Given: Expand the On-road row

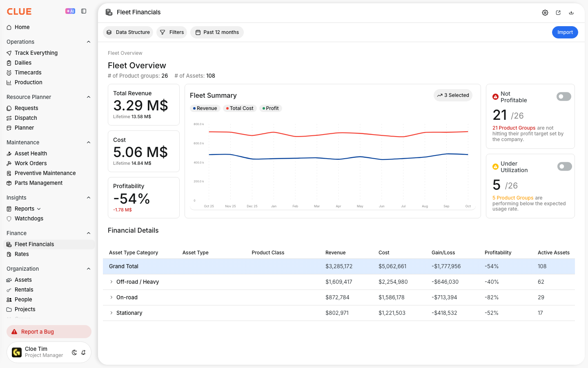Looking at the screenshot, I should pyautogui.click(x=111, y=297).
